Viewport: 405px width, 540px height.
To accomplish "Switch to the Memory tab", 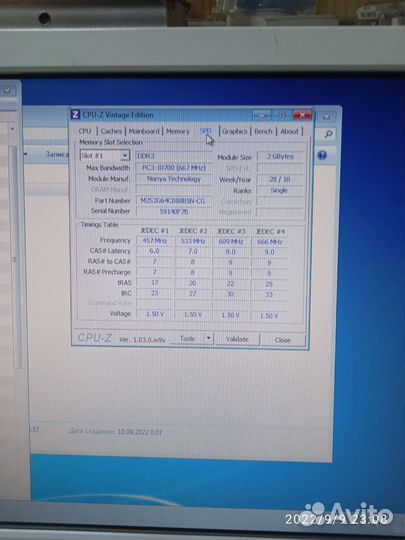I will pyautogui.click(x=177, y=131).
